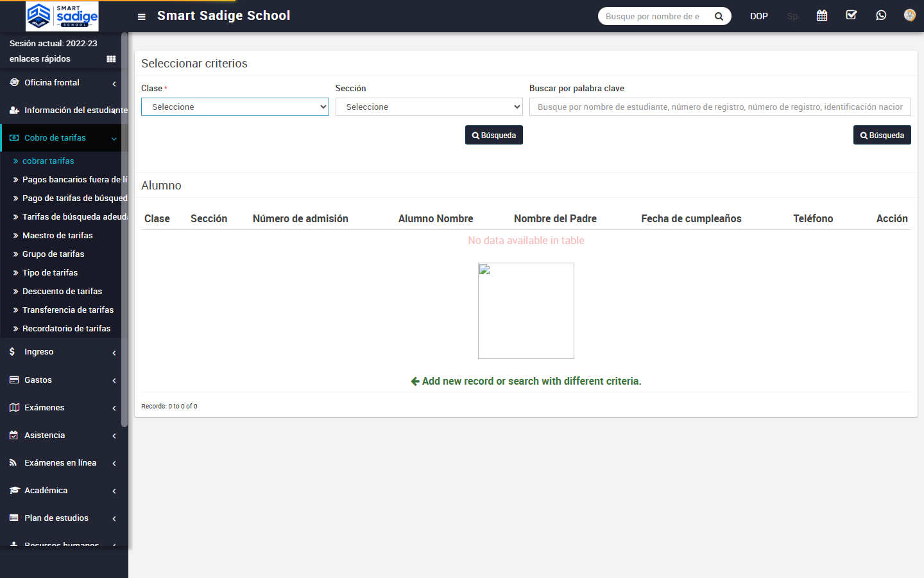The image size is (924, 578).
Task: Open the WhatsApp icon in header
Action: (881, 15)
